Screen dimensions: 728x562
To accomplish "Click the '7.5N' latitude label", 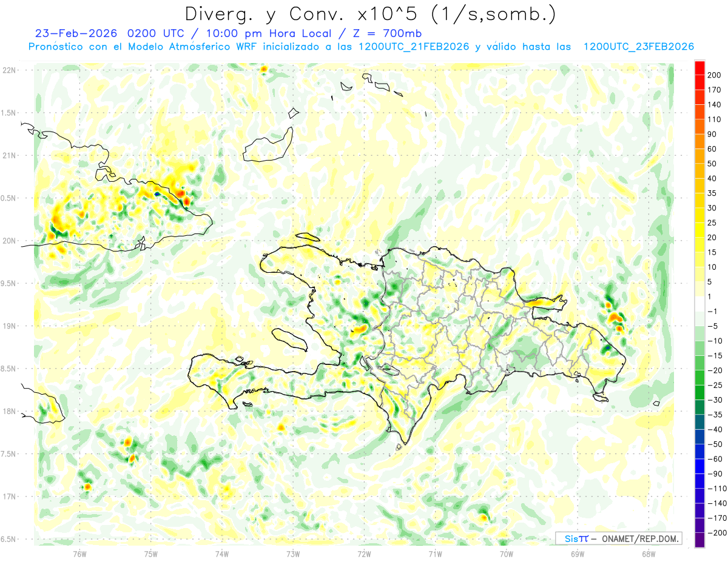I will tap(9, 454).
